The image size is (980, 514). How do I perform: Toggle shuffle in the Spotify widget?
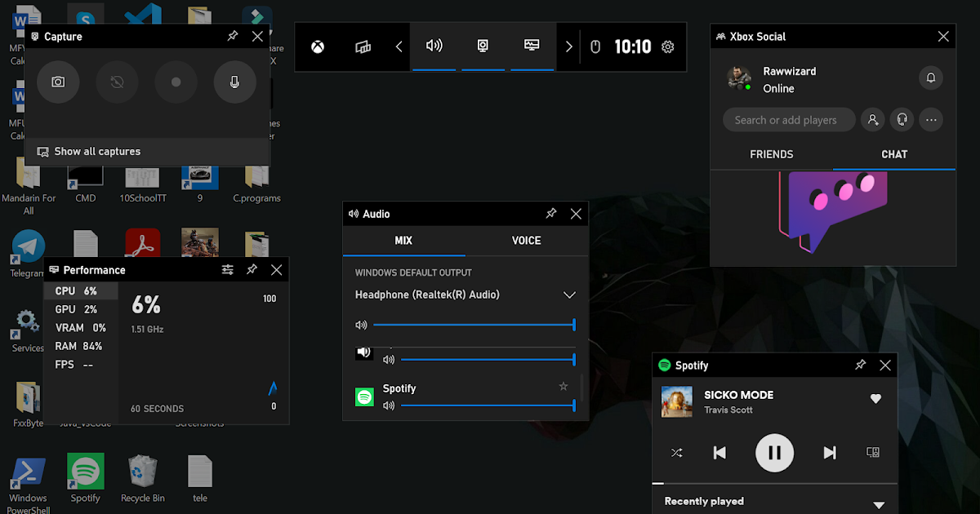tap(676, 452)
